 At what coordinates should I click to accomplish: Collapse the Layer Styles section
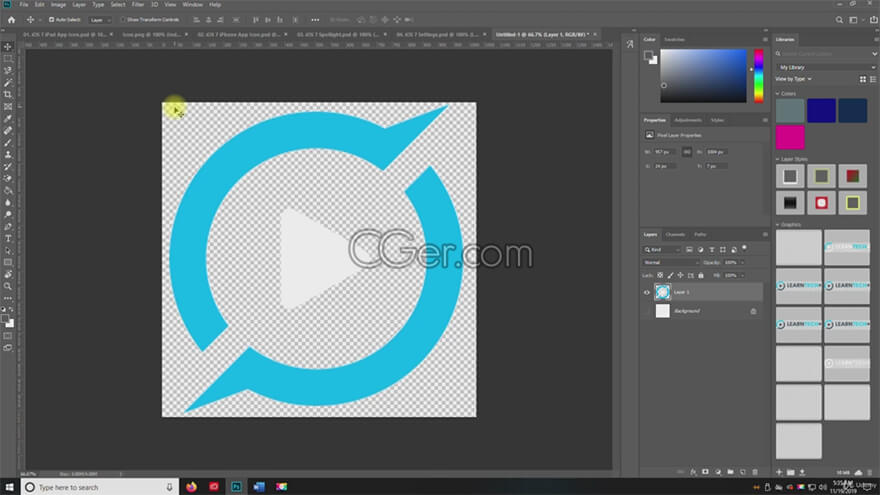778,159
